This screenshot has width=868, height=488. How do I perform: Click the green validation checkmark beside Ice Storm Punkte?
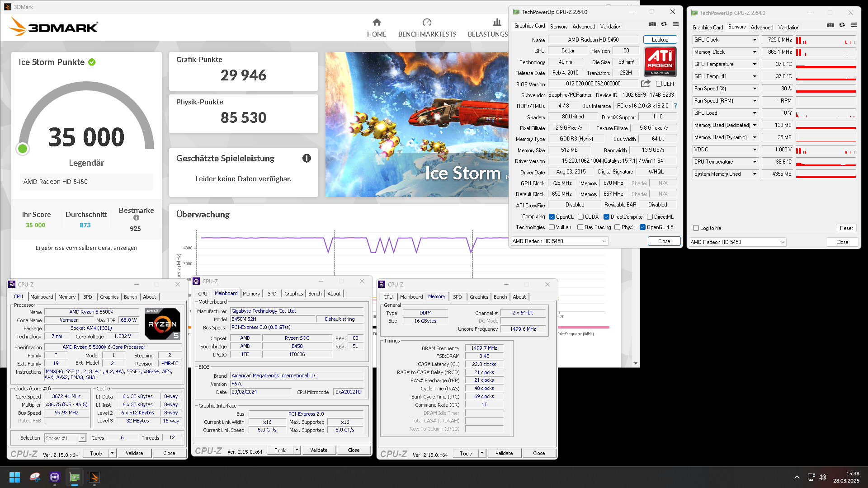pos(92,62)
